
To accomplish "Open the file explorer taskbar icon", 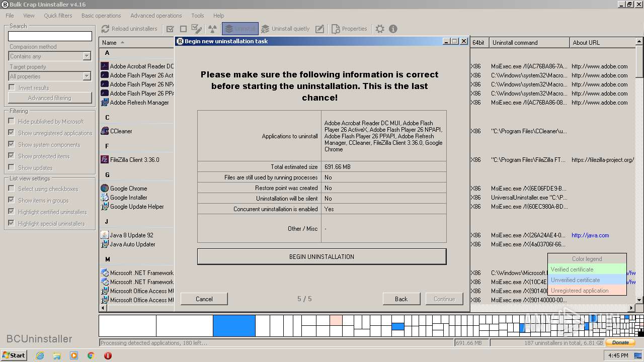I will tap(57, 355).
